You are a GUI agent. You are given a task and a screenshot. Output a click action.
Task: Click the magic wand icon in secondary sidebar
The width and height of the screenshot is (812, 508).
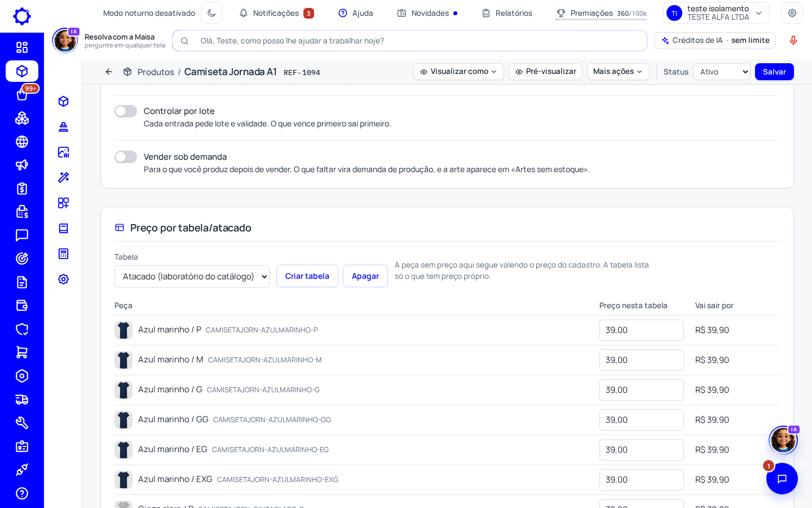pos(63,177)
